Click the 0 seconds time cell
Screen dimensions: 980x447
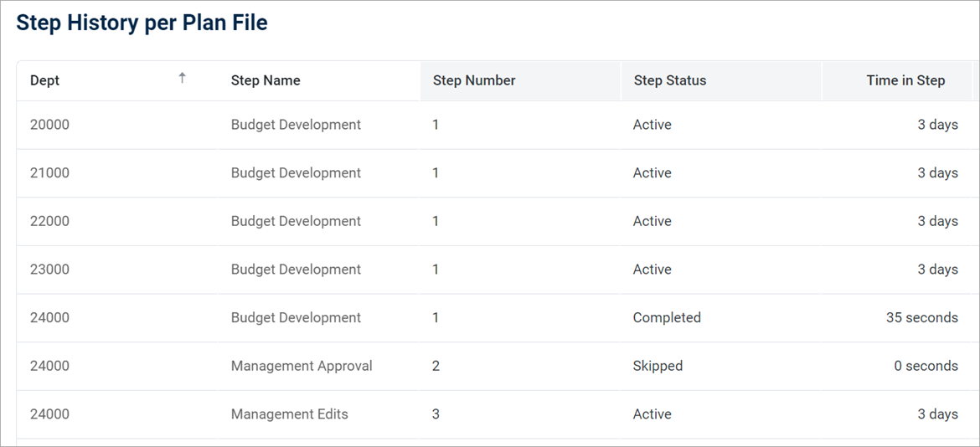pos(926,366)
